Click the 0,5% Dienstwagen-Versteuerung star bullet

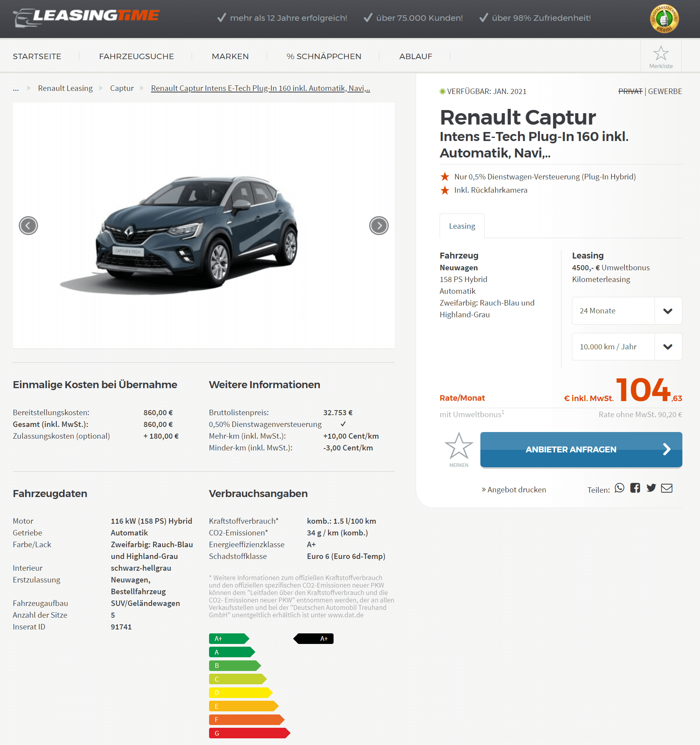tap(445, 177)
